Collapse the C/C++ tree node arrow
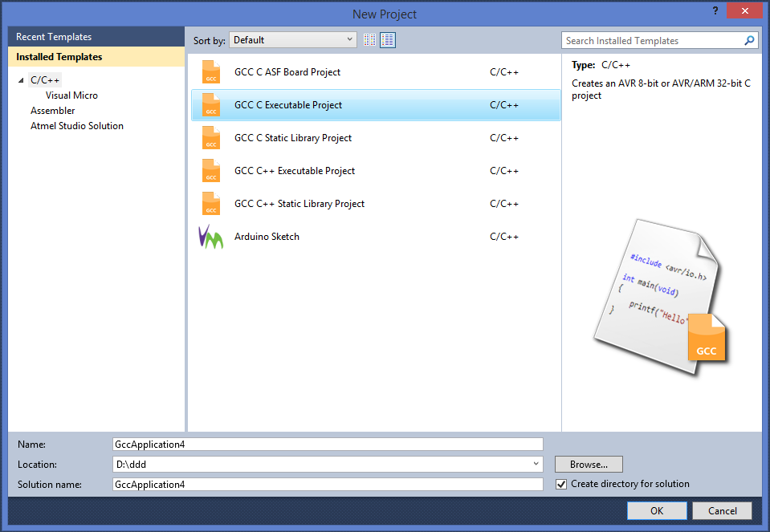The width and height of the screenshot is (770, 532). click(21, 80)
